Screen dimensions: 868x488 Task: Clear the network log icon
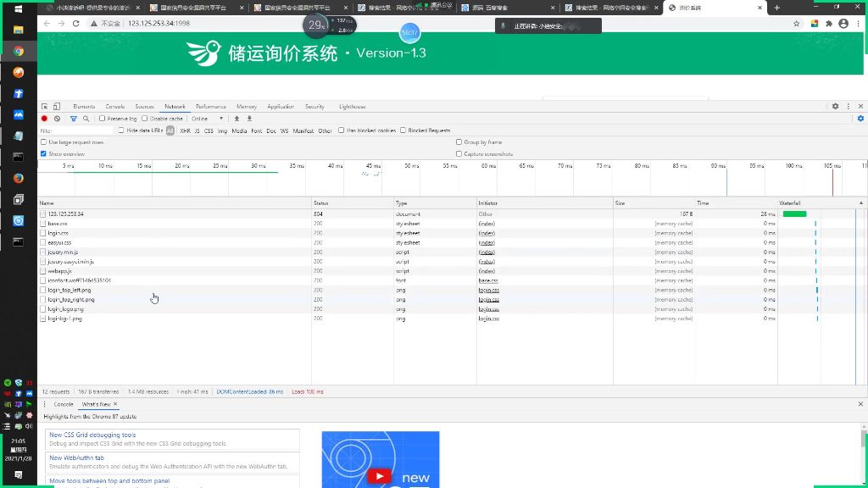[57, 119]
